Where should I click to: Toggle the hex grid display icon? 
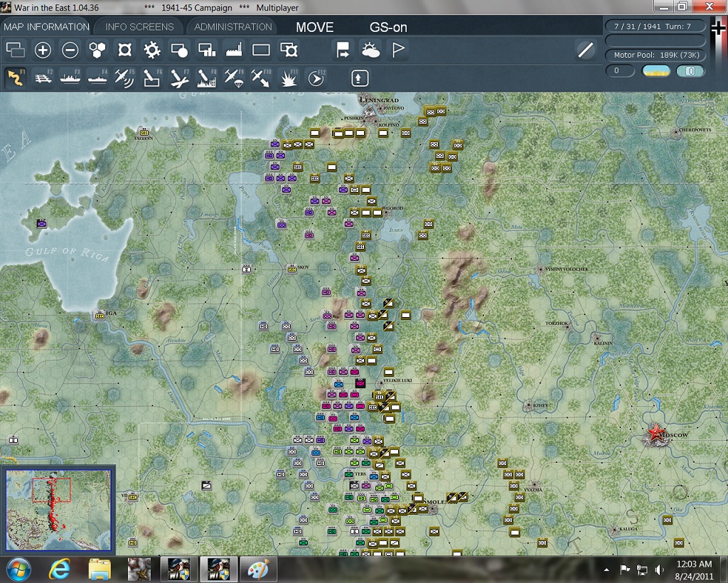97,50
